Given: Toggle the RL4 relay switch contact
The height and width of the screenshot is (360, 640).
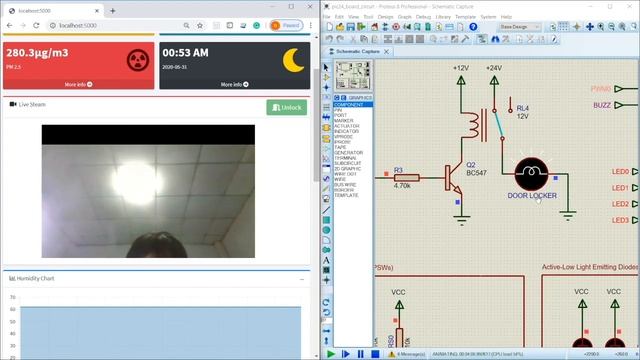Looking at the screenshot, I should 498,124.
